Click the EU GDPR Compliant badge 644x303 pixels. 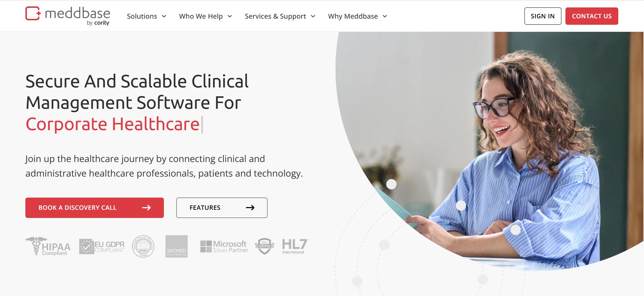click(x=102, y=246)
